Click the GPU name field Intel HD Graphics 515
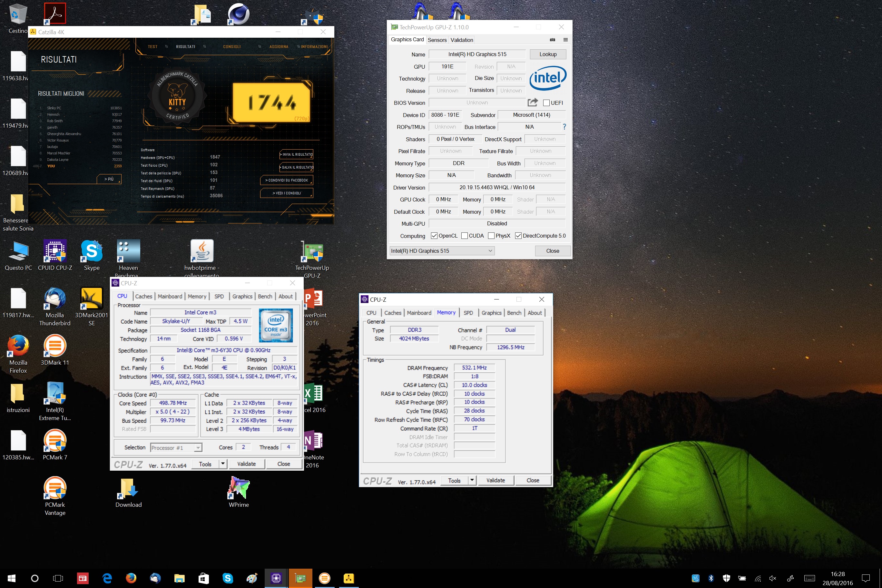 (x=477, y=54)
